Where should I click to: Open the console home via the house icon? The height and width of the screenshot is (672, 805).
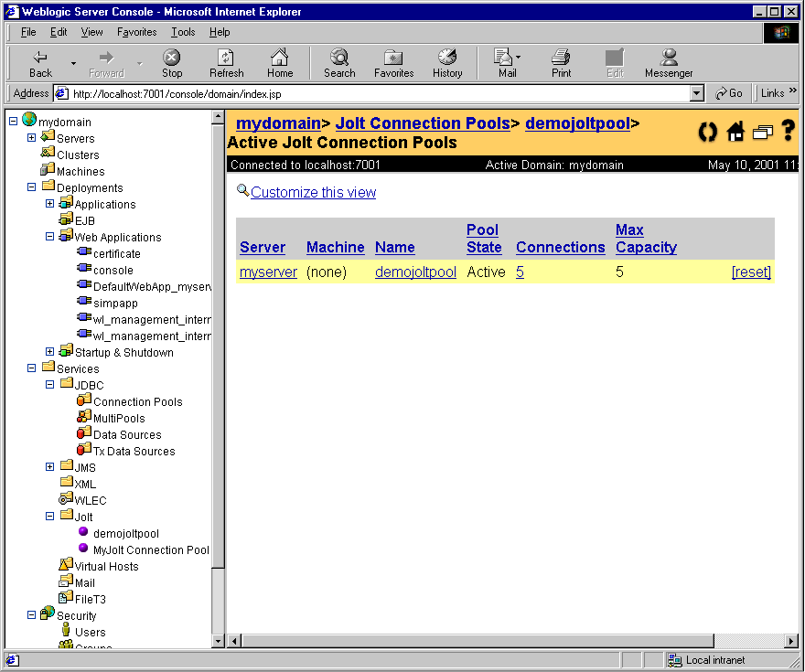coord(736,133)
